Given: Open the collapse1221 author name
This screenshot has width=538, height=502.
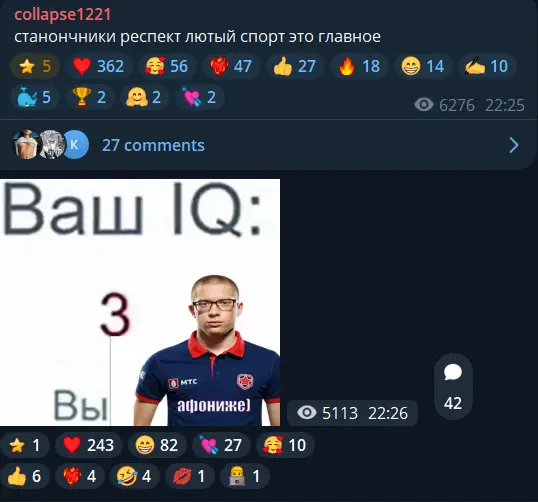Looking at the screenshot, I should pyautogui.click(x=62, y=15).
